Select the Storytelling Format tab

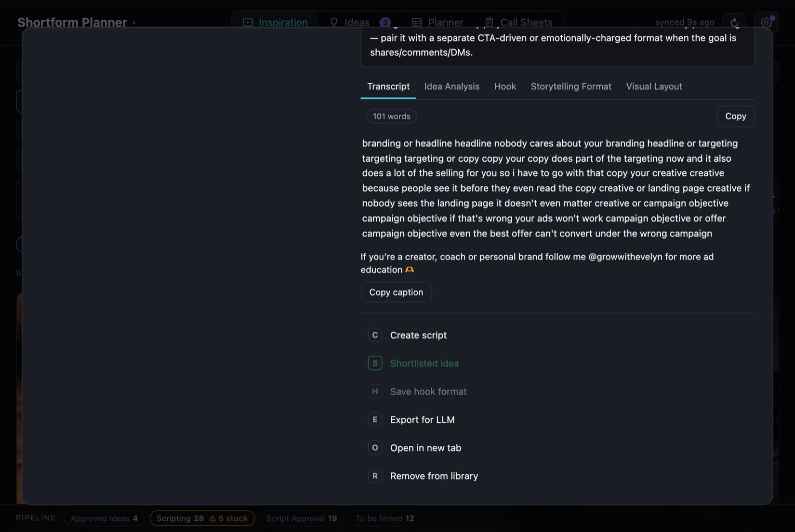(x=571, y=87)
